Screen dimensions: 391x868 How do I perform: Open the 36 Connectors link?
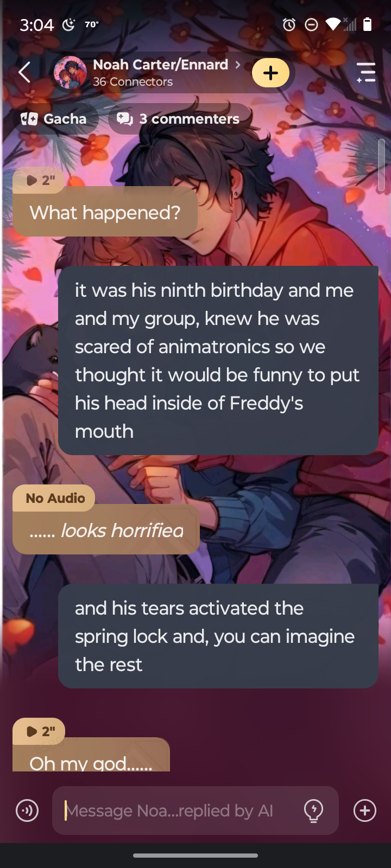tap(133, 82)
